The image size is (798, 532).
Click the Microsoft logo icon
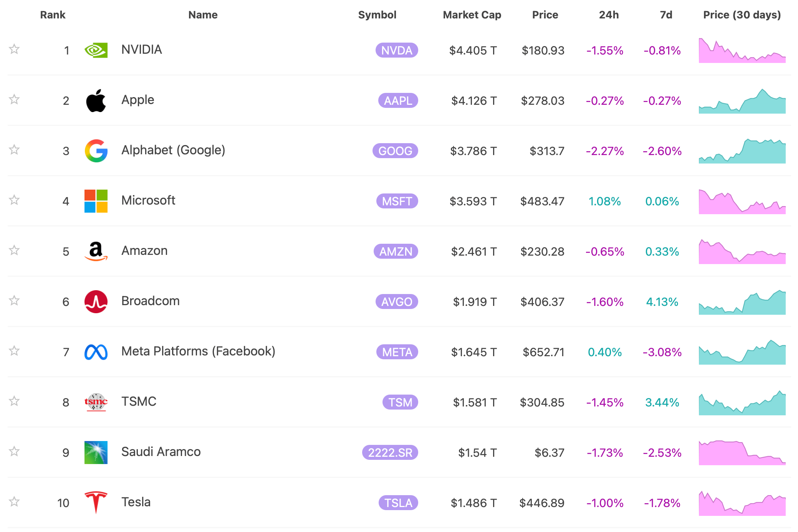(x=96, y=201)
